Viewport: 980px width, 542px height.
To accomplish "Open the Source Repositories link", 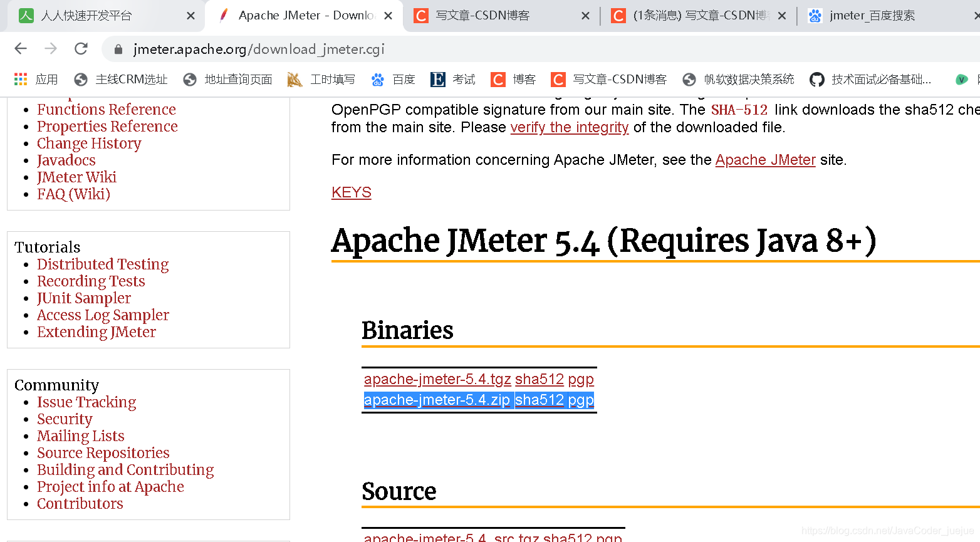I will click(x=103, y=453).
